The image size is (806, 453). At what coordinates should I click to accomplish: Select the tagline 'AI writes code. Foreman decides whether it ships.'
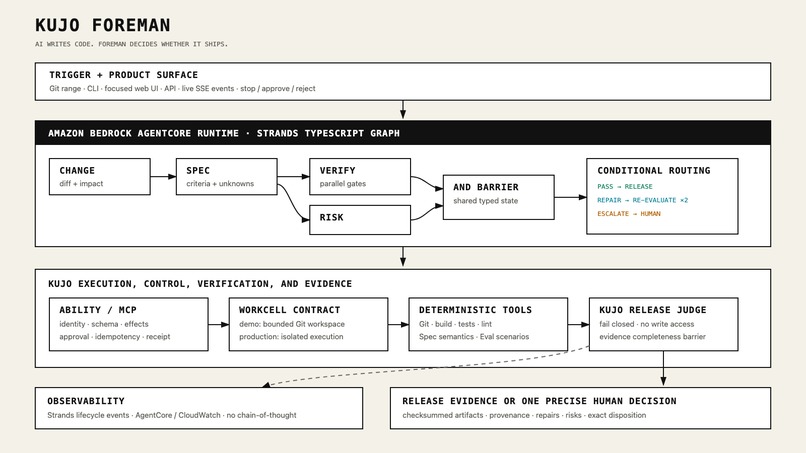[x=132, y=44]
